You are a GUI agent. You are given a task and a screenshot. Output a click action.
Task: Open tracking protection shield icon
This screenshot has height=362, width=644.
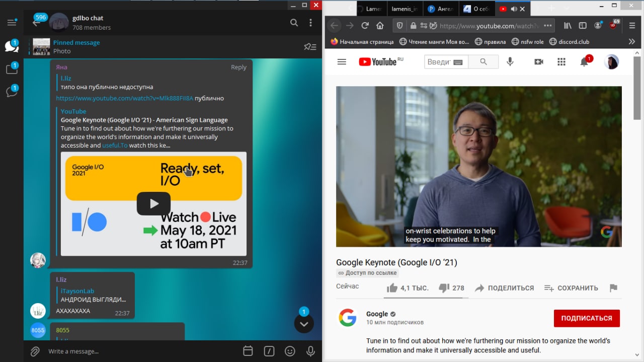pos(400,26)
